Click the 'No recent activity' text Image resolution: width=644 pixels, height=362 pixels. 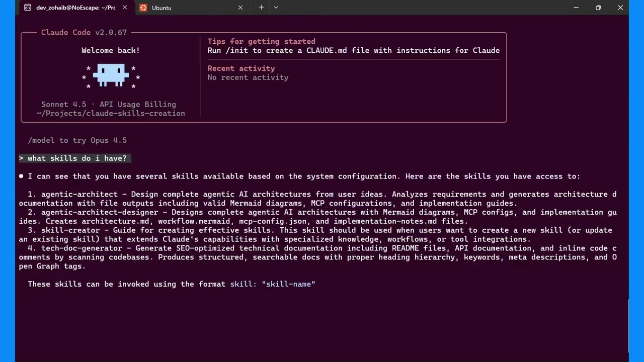click(248, 77)
